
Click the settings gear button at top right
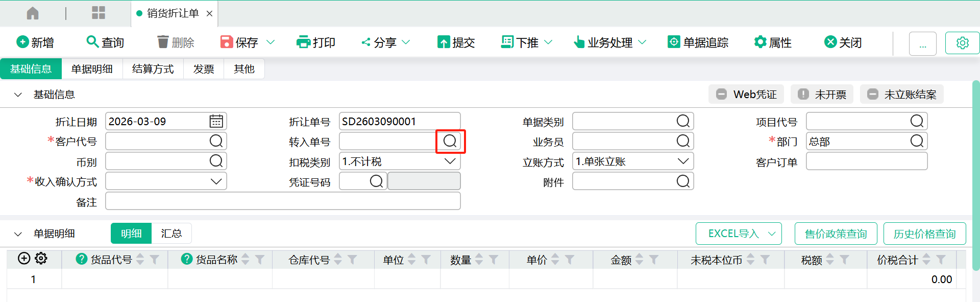(x=962, y=43)
